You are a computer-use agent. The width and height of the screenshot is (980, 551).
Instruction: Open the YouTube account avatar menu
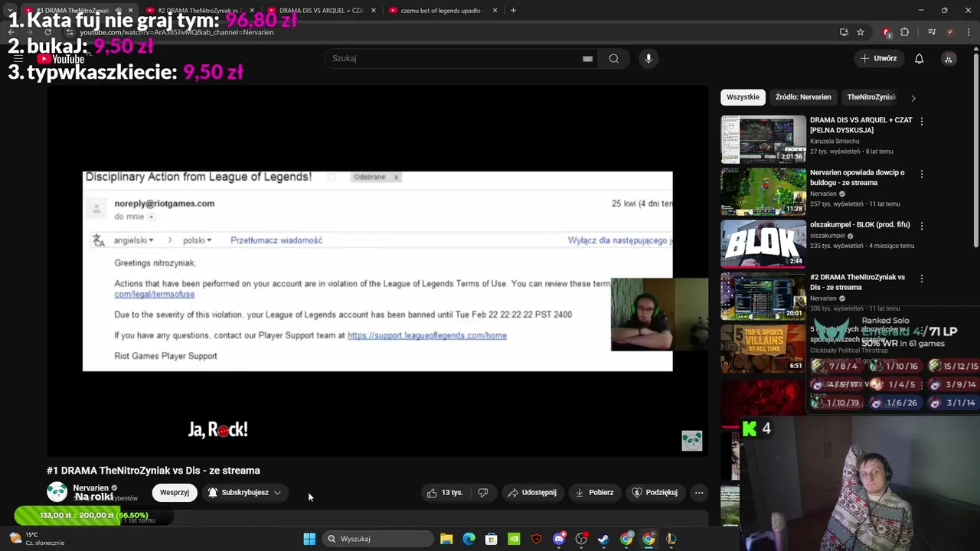(949, 58)
